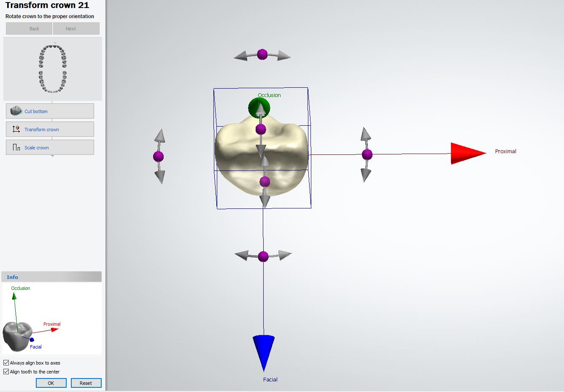Select the bottom purple rotation sphere

(263, 256)
